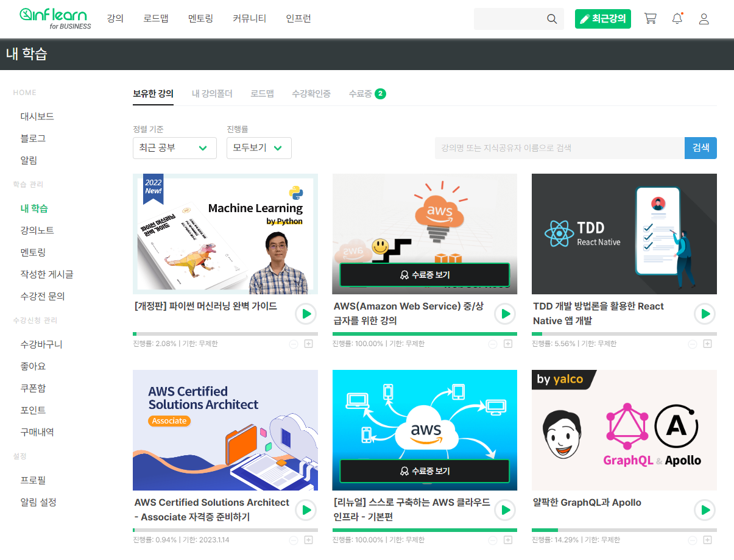Viewport: 734px width, 560px height.
Task: Play the 파이썬 머신러닝 완벽 가이드 course
Action: (306, 314)
